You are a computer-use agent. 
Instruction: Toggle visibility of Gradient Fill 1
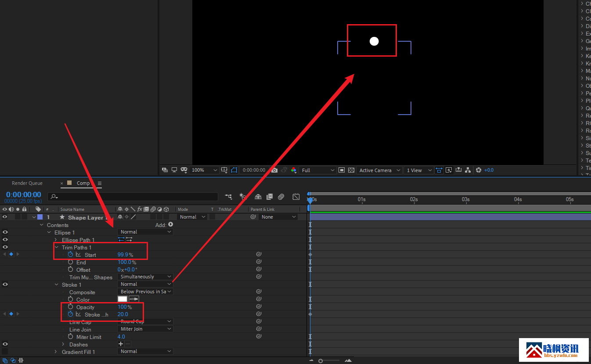coord(5,351)
